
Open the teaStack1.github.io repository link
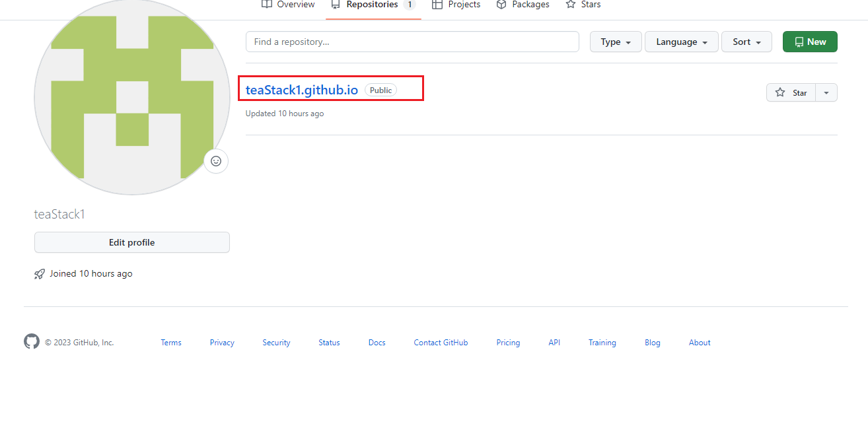click(302, 90)
